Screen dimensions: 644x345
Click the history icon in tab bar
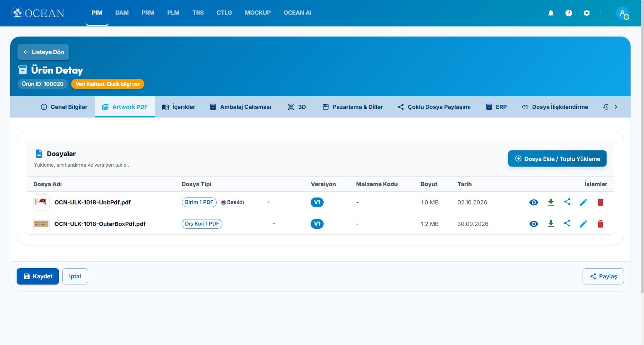point(606,107)
